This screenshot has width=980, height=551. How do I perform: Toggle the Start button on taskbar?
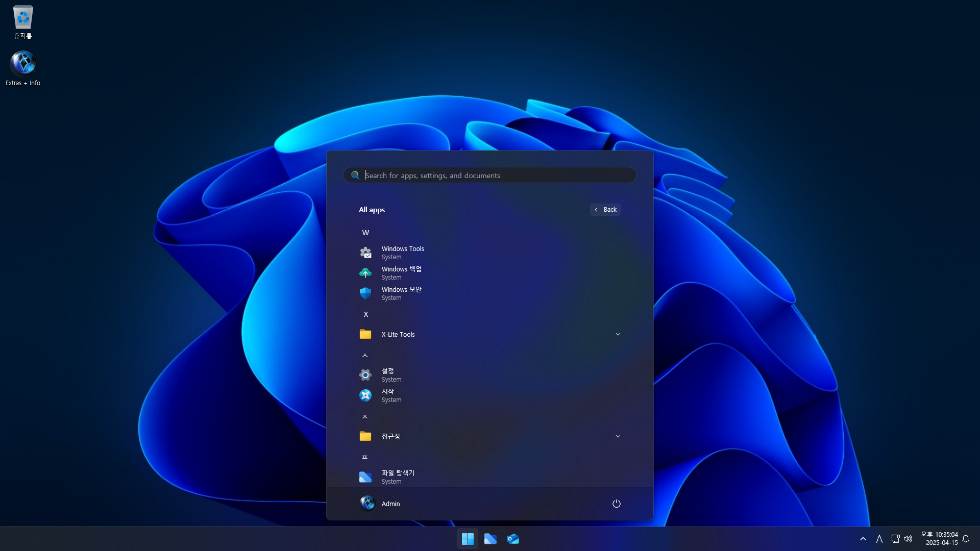(x=468, y=539)
